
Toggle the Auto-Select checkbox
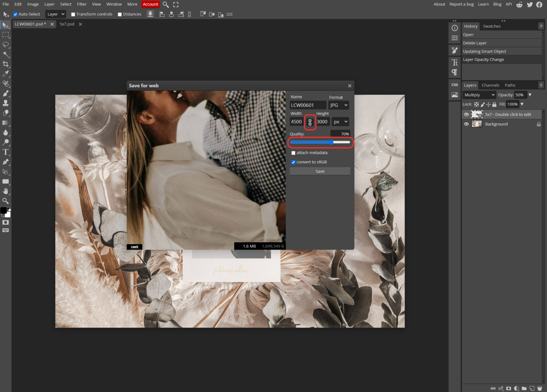coord(15,14)
